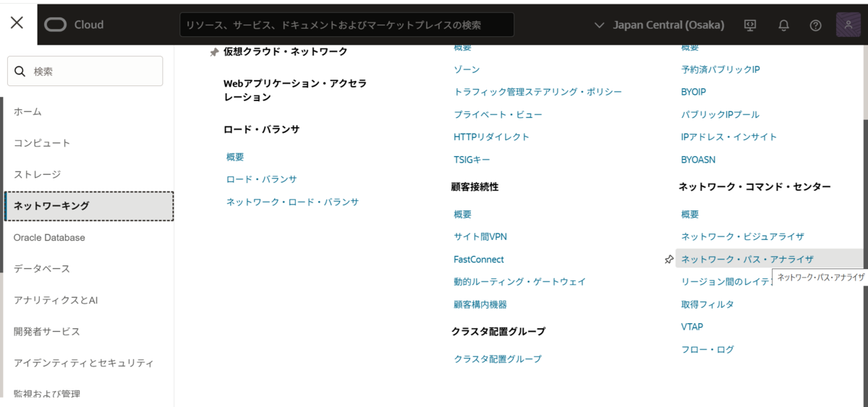The width and height of the screenshot is (868, 407).
Task: Open IPアドレス・インサイト link
Action: pos(728,137)
